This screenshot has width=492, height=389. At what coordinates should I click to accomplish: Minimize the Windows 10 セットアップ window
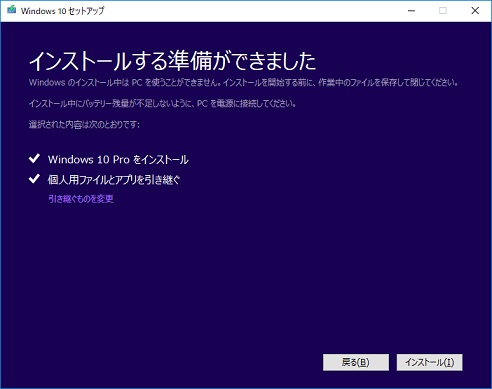point(412,11)
